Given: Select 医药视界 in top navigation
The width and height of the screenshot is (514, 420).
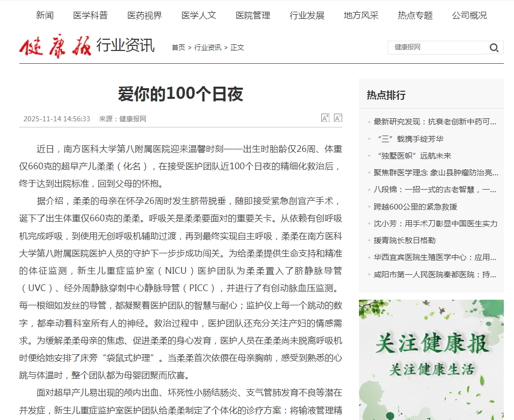Looking at the screenshot, I should pos(145,15).
